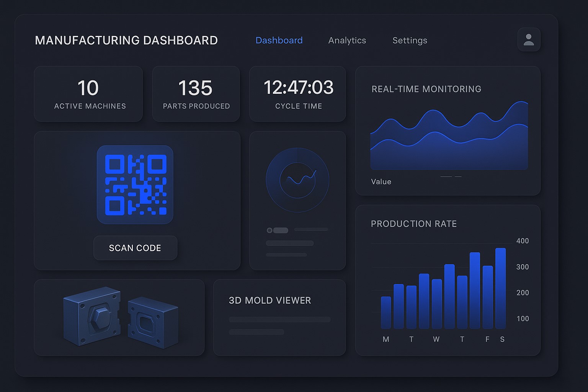
Task: Click the shortest bar in Production Rate chart
Action: click(x=386, y=313)
